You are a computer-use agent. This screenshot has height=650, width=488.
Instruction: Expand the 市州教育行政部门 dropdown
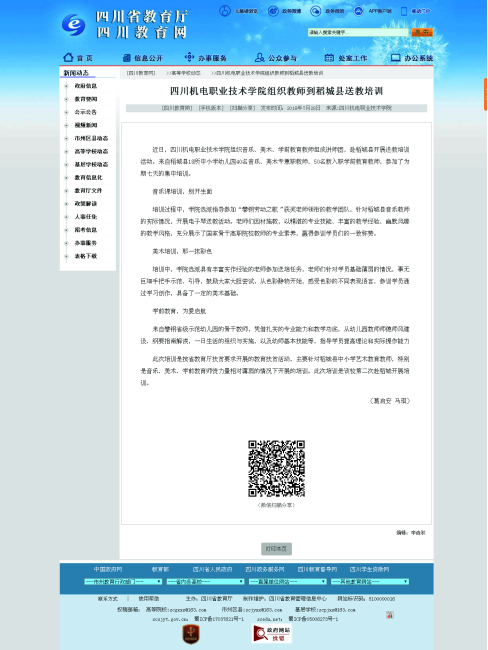pos(123,582)
